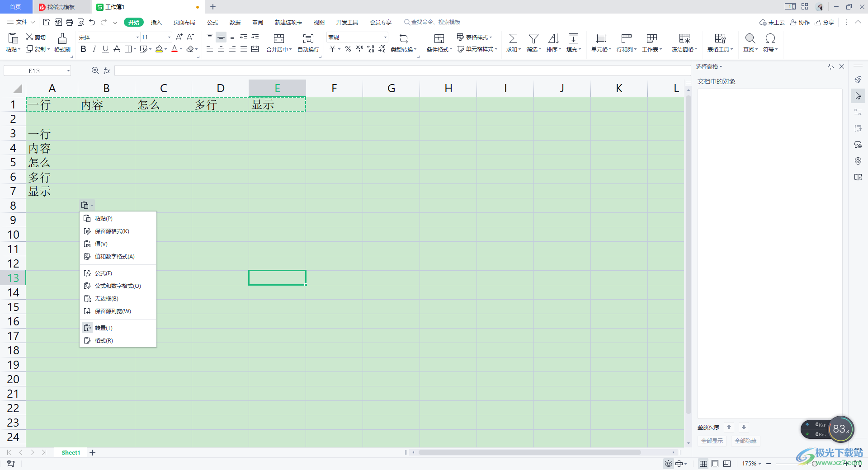Add a new sheet with plus button
Image resolution: width=868 pixels, height=470 pixels.
(x=93, y=452)
